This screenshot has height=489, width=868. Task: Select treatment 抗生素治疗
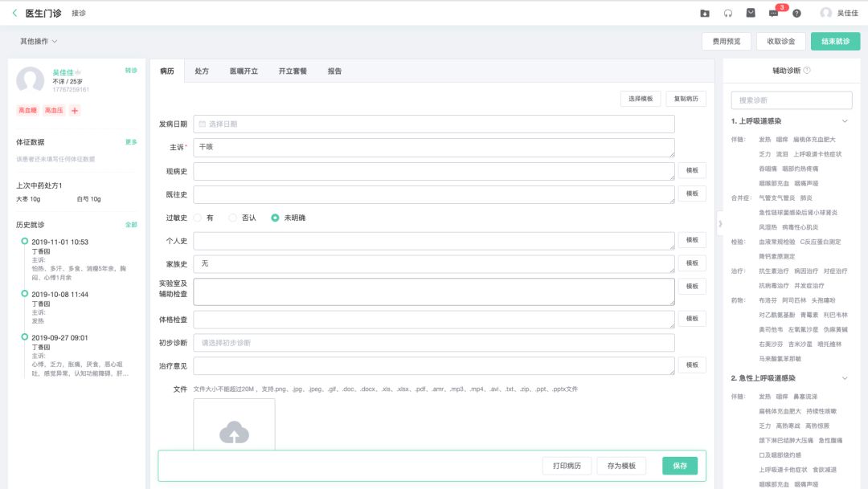[774, 271]
